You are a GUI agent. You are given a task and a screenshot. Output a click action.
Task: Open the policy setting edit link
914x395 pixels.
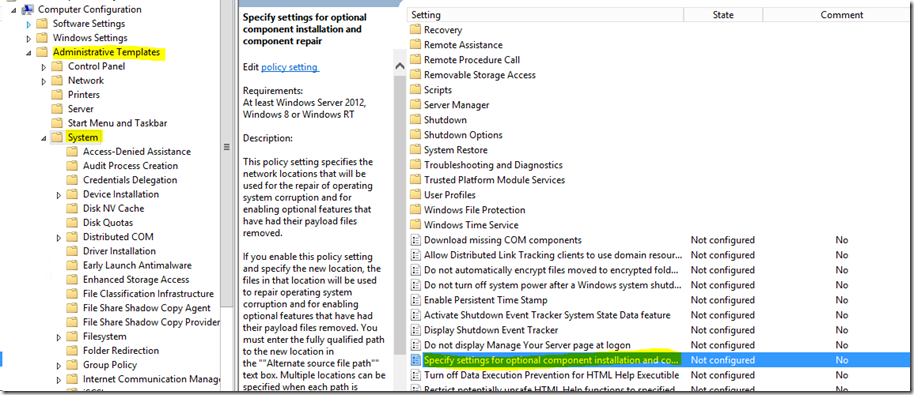click(290, 67)
